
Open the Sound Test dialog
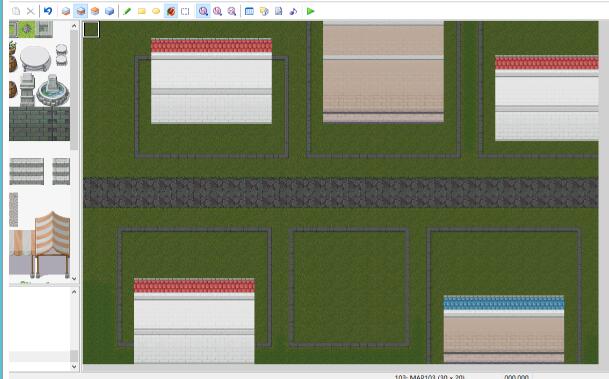click(293, 11)
